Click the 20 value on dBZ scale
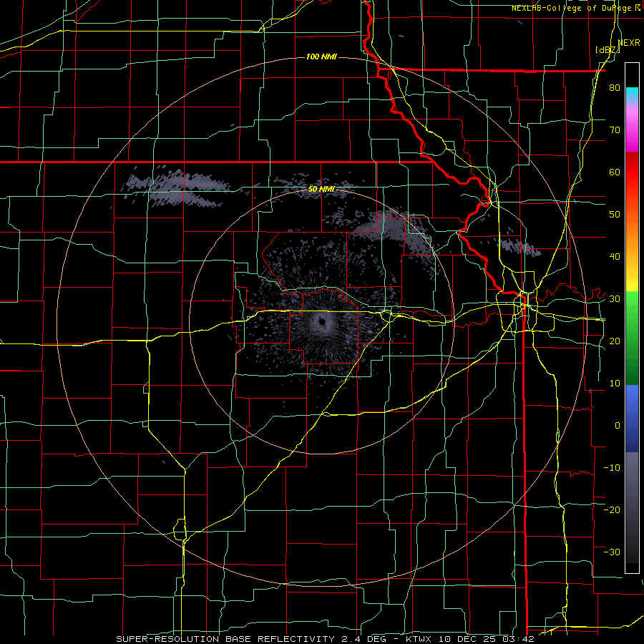 615,341
